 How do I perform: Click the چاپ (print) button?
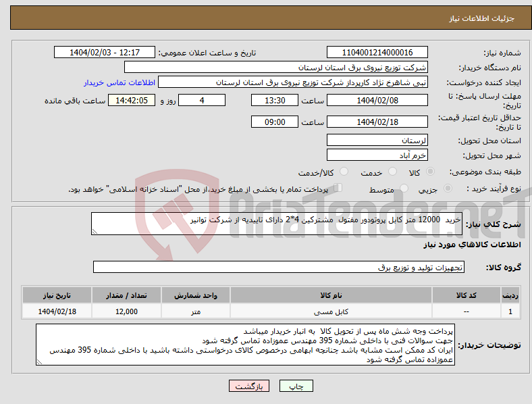[x=296, y=386]
